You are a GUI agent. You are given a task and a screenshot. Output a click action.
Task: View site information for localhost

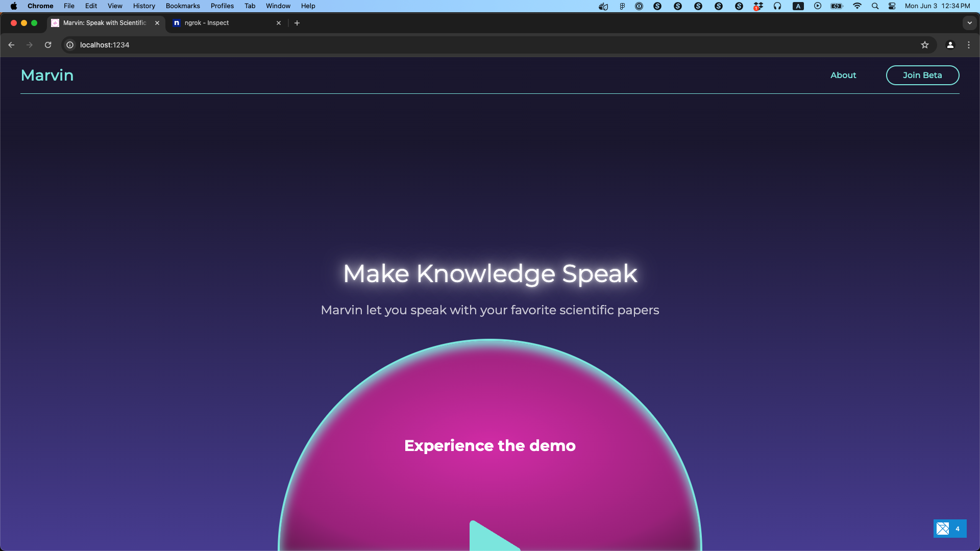tap(70, 45)
